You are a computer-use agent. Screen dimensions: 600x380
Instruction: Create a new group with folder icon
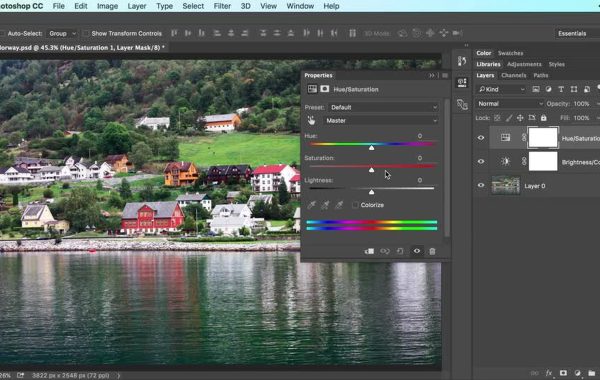tap(592, 373)
